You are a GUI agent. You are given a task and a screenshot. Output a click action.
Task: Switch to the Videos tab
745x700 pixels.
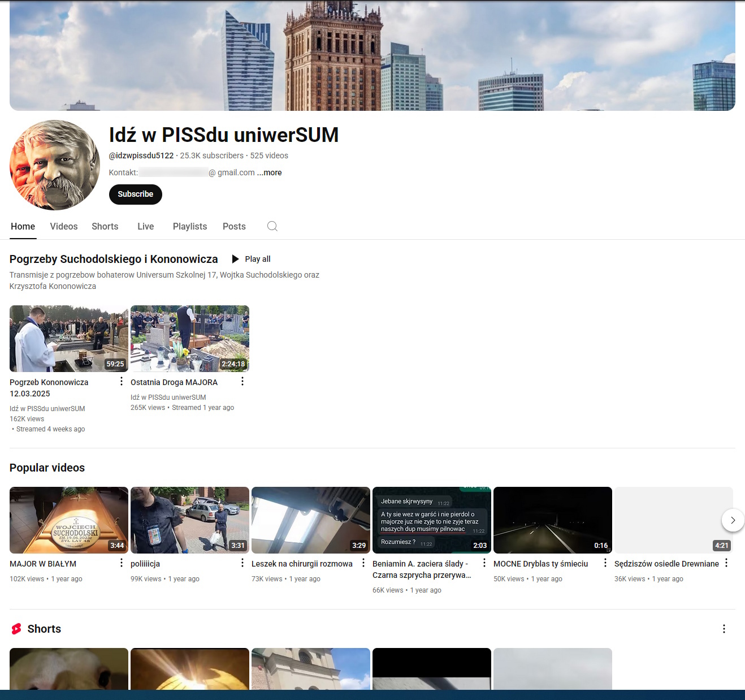click(64, 226)
